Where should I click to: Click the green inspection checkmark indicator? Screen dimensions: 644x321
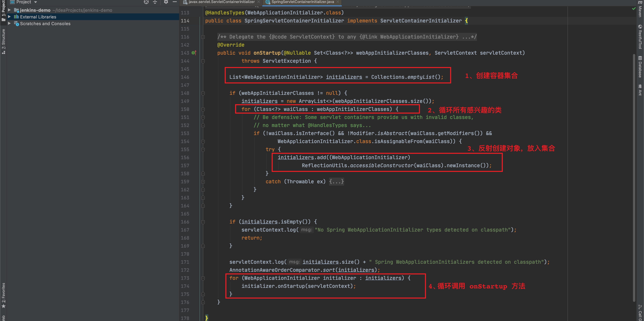[634, 9]
